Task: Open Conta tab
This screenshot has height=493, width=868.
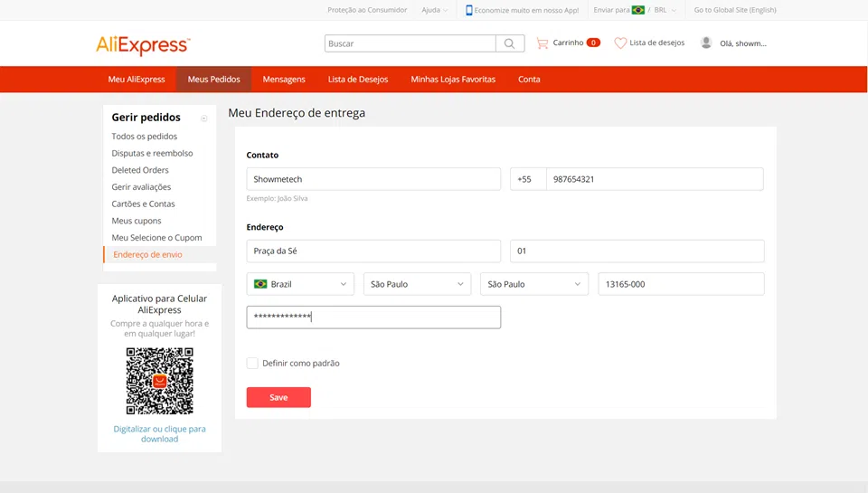Action: tap(529, 80)
